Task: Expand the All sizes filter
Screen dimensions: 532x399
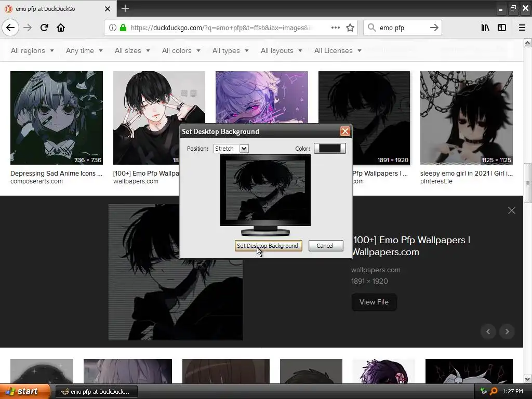Action: pyautogui.click(x=132, y=50)
